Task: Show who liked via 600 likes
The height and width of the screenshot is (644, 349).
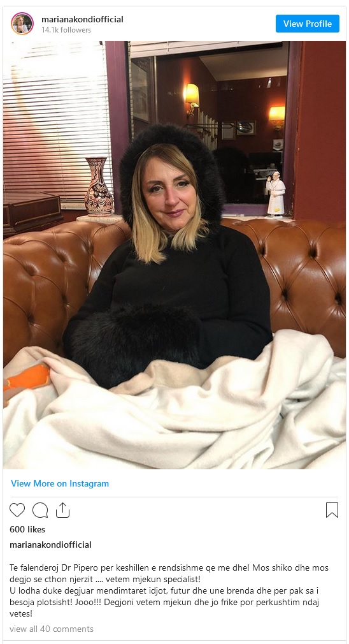Action: click(27, 529)
